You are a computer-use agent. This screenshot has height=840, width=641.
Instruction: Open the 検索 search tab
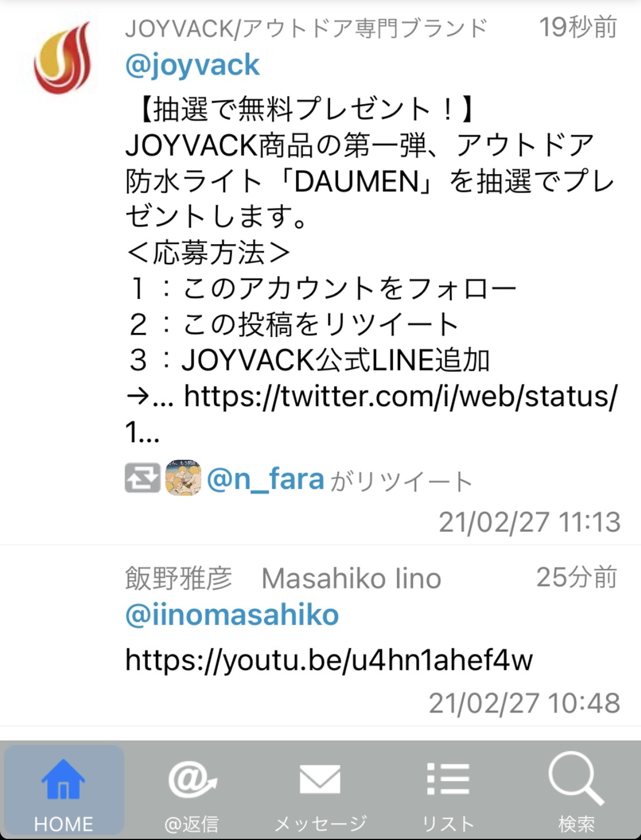(576, 790)
